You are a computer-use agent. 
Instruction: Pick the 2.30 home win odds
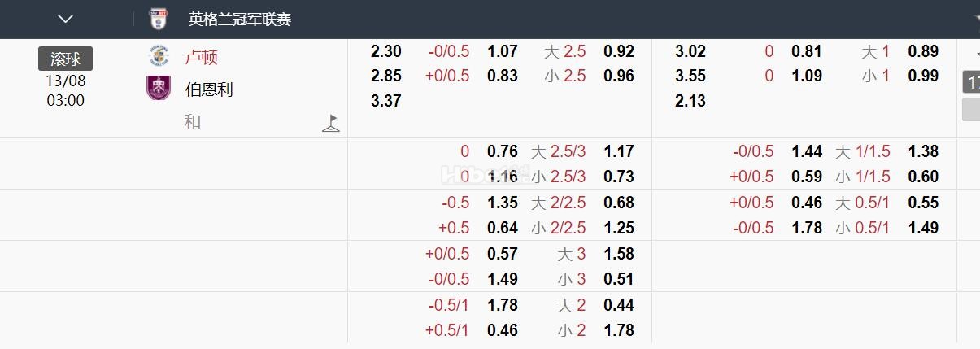click(x=386, y=51)
